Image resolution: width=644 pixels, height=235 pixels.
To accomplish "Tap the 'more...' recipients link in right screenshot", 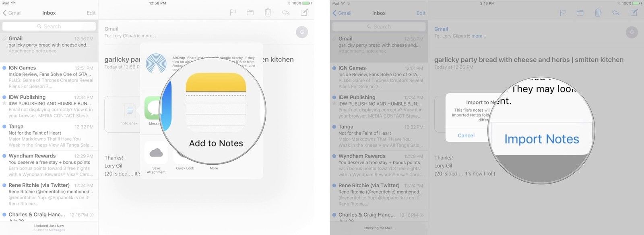I will (479, 36).
